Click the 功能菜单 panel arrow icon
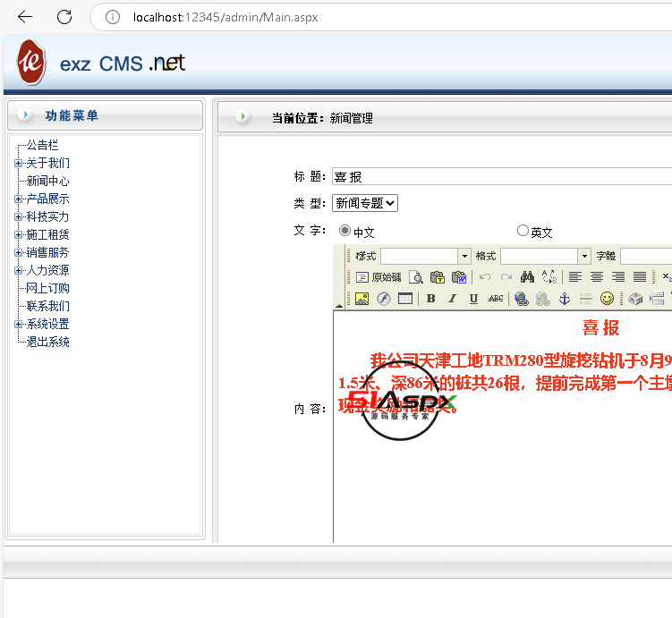 [26, 114]
